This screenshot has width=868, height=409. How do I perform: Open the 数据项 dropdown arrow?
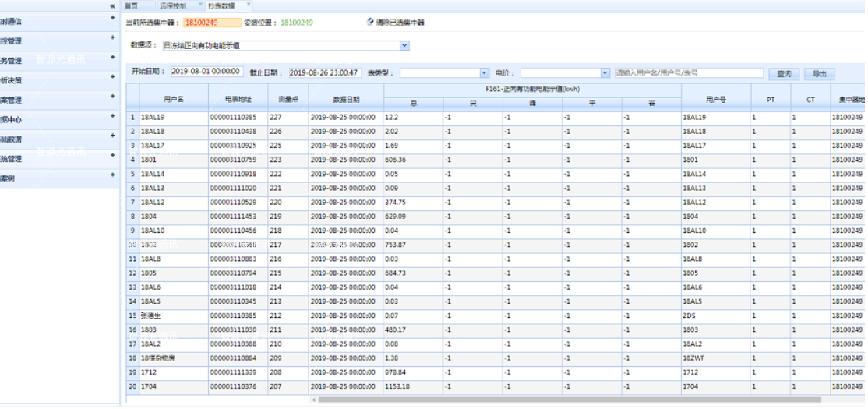pos(404,46)
